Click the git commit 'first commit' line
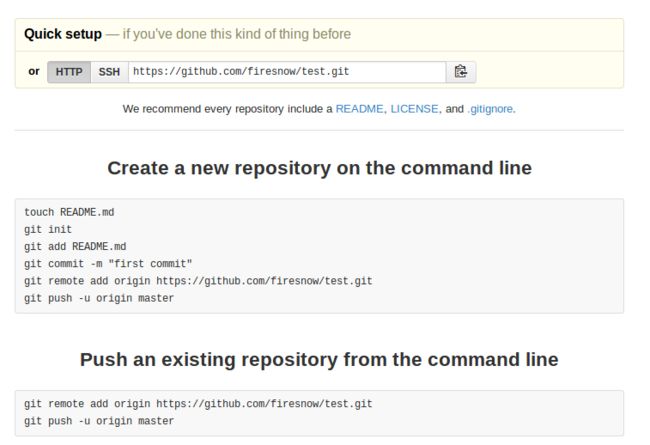 pos(108,264)
